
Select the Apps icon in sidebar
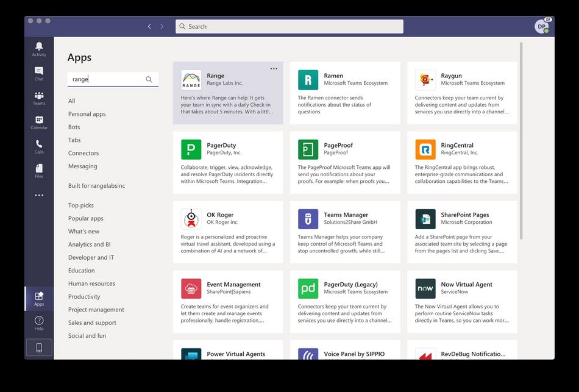click(x=39, y=296)
